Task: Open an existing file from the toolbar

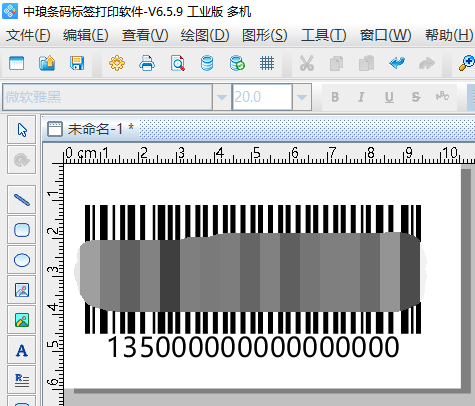Action: click(47, 63)
